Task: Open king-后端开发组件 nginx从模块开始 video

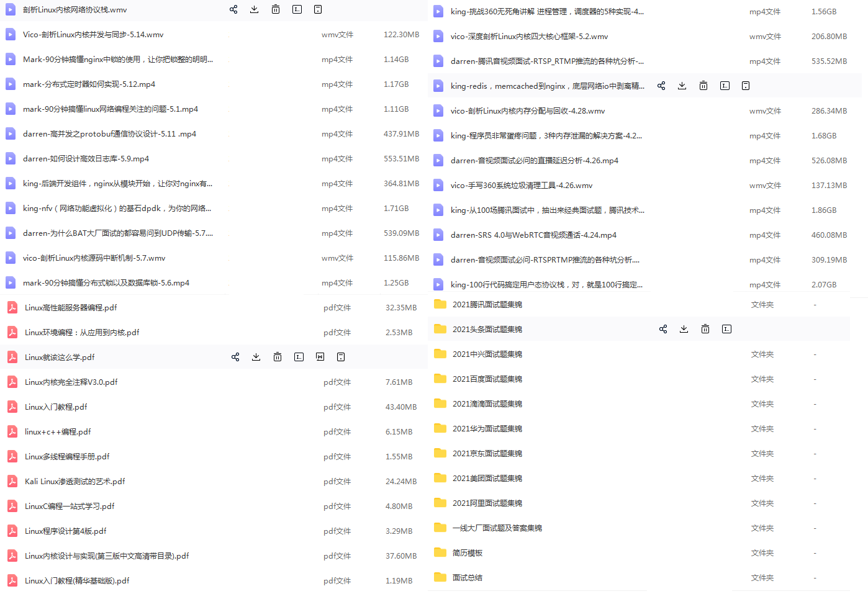Action: [x=118, y=183]
